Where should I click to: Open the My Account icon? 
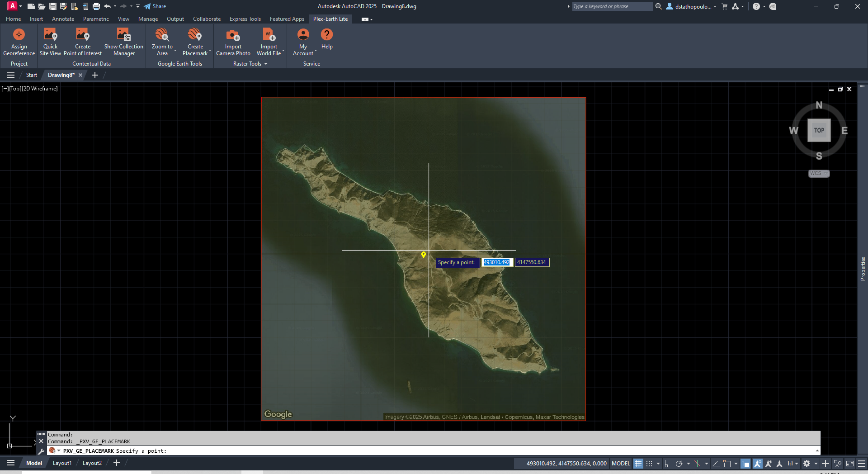point(303,35)
